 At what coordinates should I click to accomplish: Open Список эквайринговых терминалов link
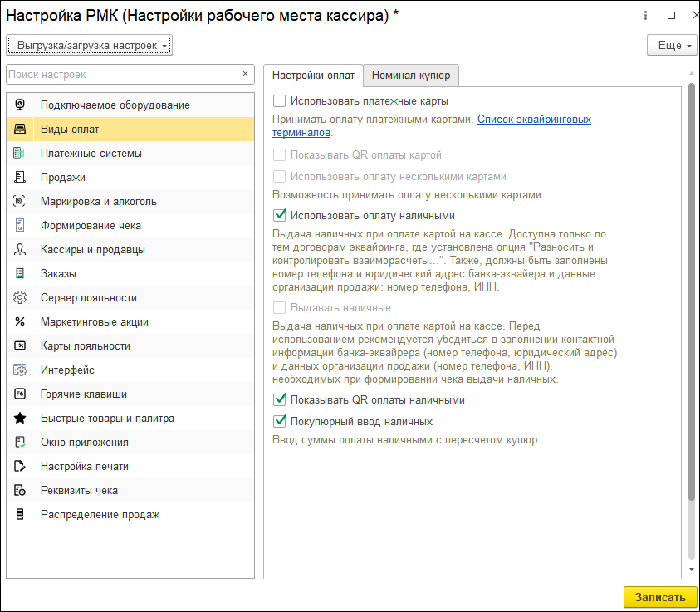click(x=534, y=120)
